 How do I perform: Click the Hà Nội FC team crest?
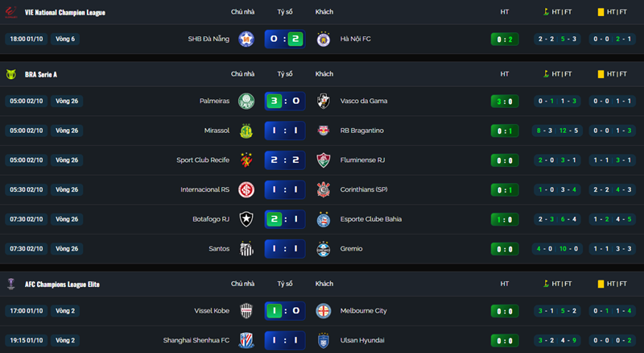323,39
